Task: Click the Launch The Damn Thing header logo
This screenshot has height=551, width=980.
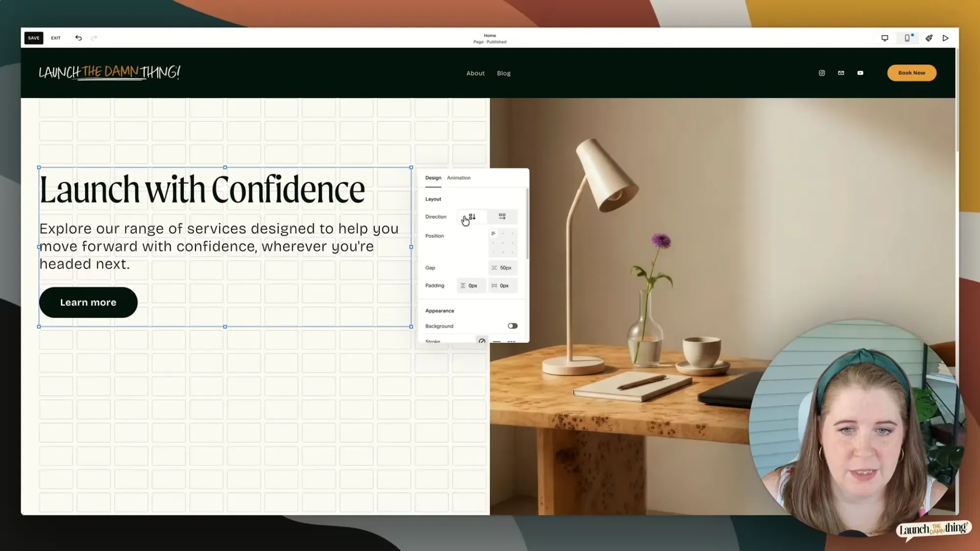Action: 110,72
